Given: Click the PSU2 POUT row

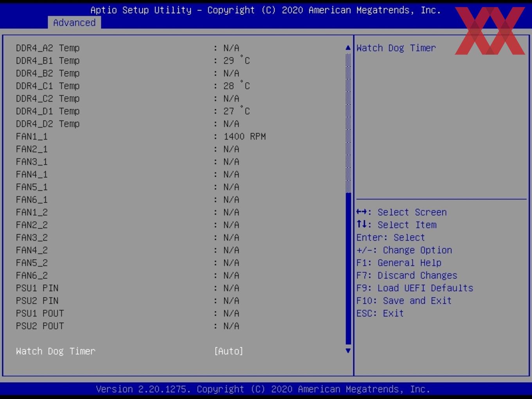Looking at the screenshot, I should click(x=128, y=326).
